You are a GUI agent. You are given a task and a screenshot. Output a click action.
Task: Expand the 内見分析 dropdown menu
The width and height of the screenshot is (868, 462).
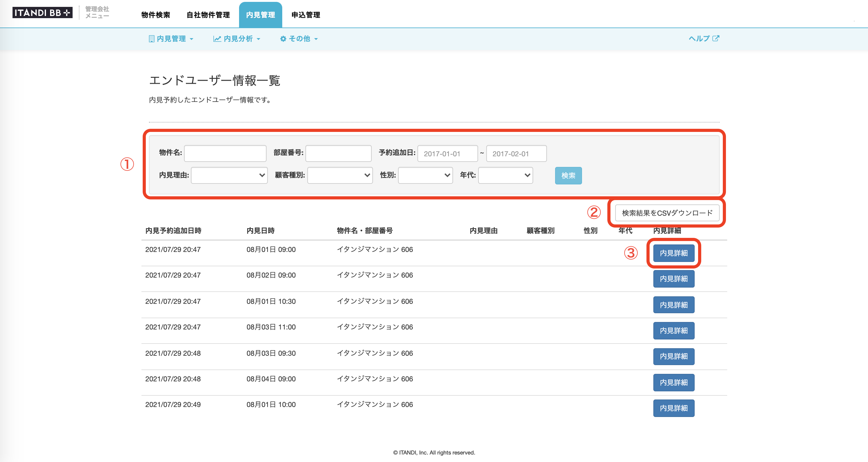[x=237, y=39]
